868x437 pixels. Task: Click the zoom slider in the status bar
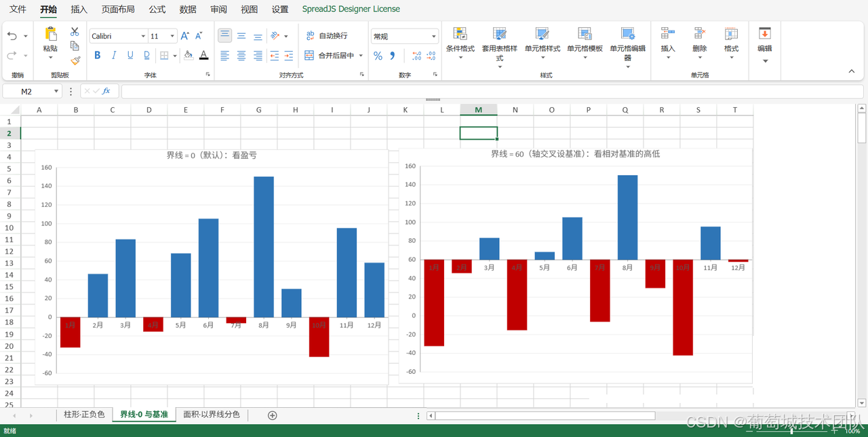point(792,431)
